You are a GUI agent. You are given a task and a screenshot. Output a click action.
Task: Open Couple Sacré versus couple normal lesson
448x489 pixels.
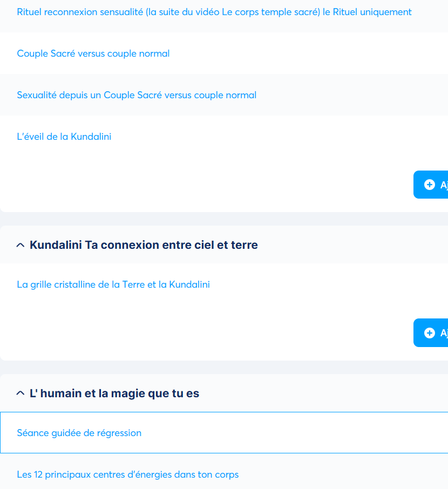pyautogui.click(x=93, y=53)
